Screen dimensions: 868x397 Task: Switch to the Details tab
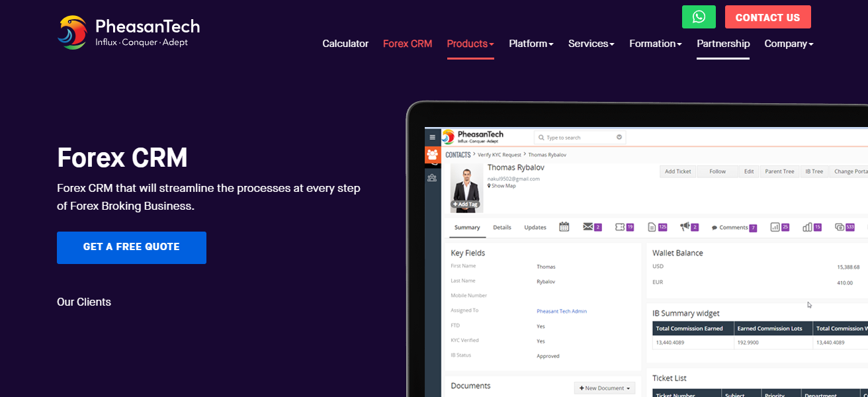click(501, 227)
